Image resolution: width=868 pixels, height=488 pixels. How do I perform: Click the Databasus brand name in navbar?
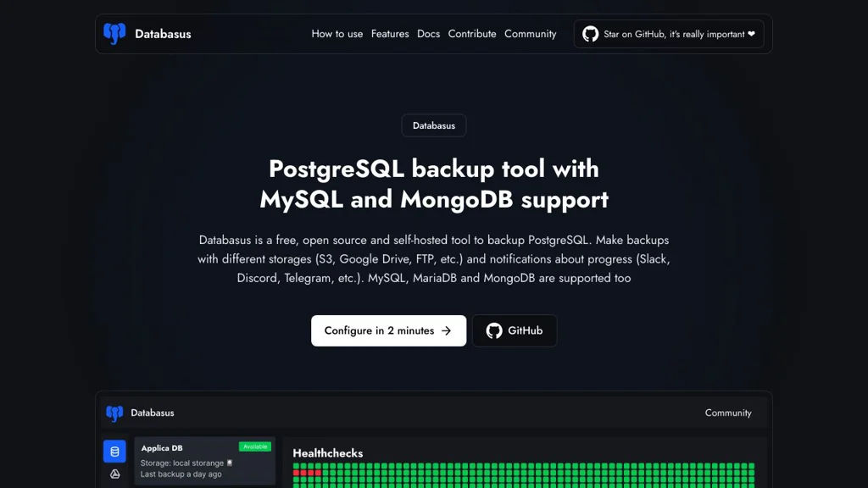coord(163,34)
